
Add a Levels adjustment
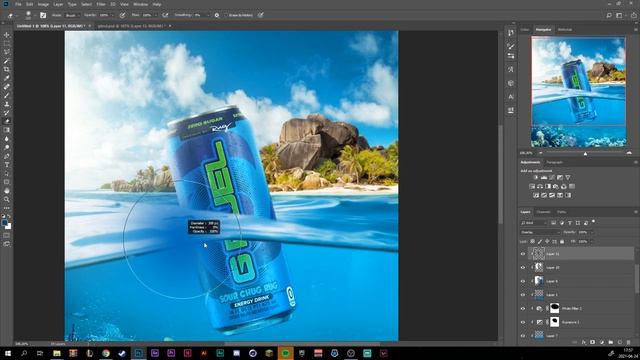pos(544,178)
